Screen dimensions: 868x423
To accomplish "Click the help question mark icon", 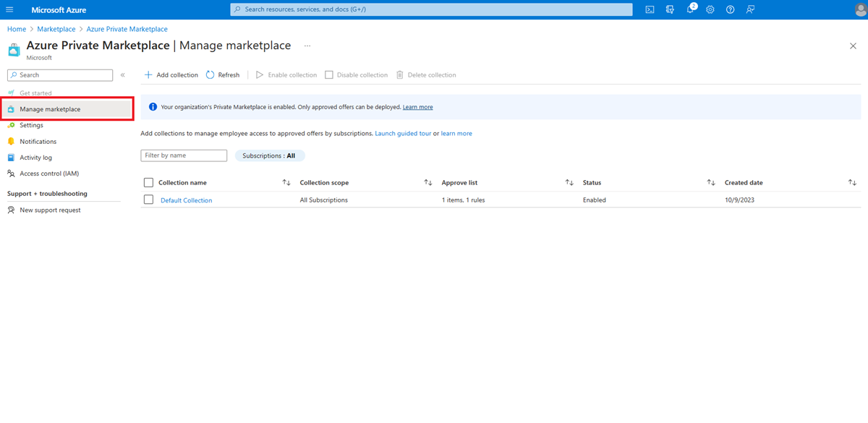I will tap(731, 9).
